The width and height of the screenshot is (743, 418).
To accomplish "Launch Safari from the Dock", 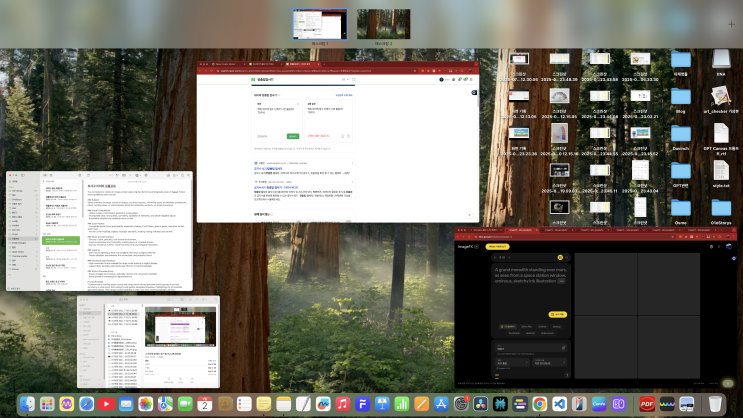I will point(86,404).
